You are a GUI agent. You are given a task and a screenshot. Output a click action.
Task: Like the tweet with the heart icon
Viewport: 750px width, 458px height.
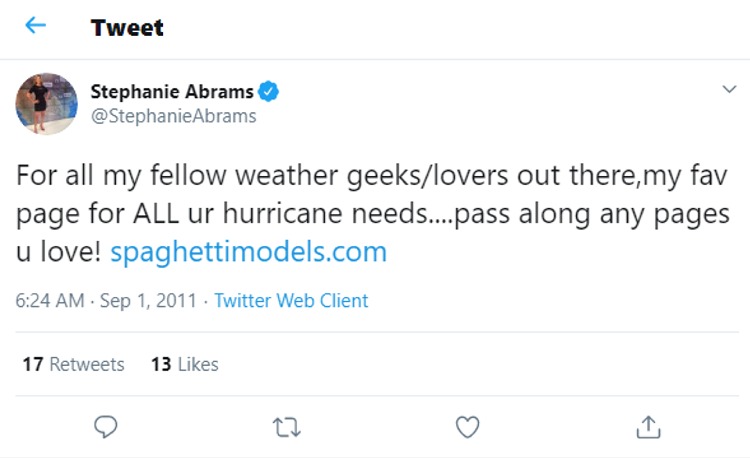pos(467,427)
